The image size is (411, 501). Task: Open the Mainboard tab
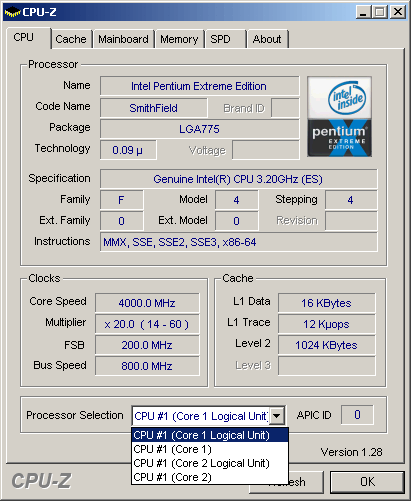point(123,39)
